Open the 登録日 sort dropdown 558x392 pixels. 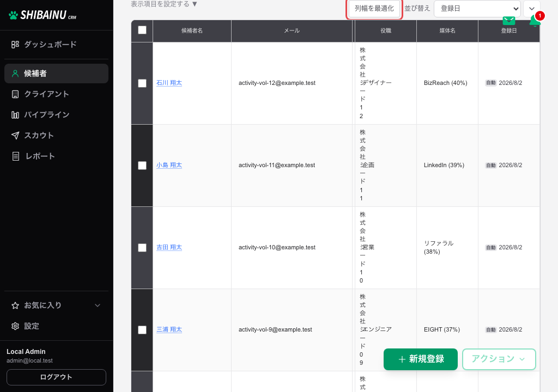tap(477, 9)
